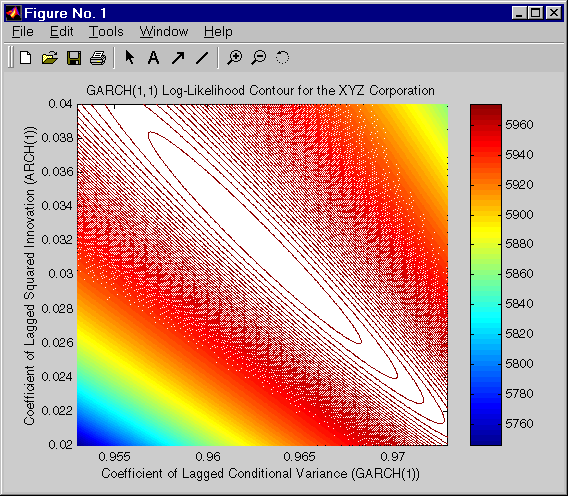Open a file with the folder icon
The height and width of the screenshot is (500, 571).
[50, 58]
